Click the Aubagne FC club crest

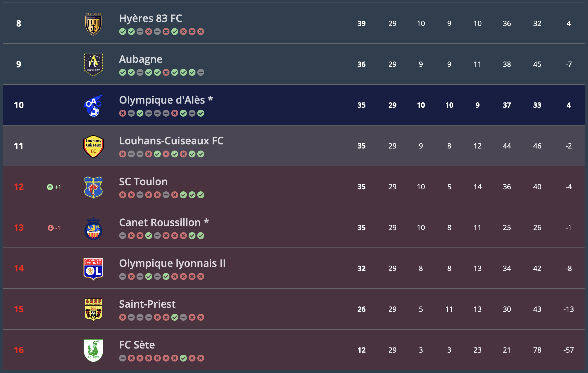tap(93, 65)
